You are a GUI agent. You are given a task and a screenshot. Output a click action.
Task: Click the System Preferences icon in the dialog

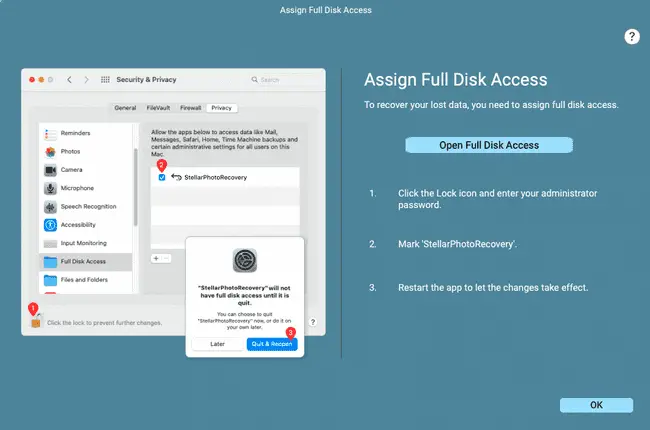point(245,260)
